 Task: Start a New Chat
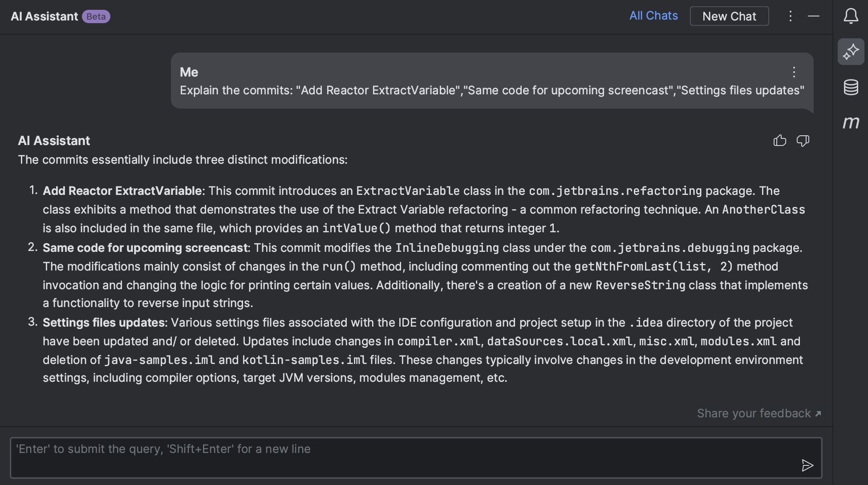729,16
